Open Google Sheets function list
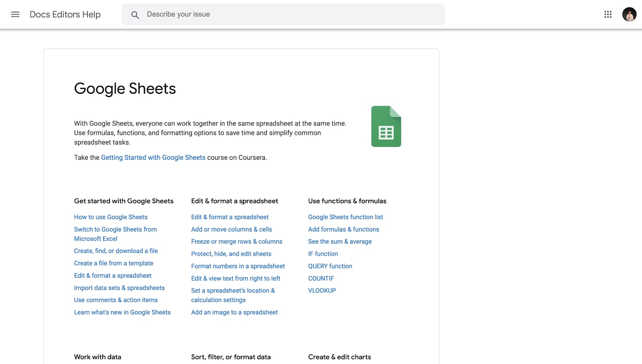Viewport: 642px width, 364px height. click(345, 217)
